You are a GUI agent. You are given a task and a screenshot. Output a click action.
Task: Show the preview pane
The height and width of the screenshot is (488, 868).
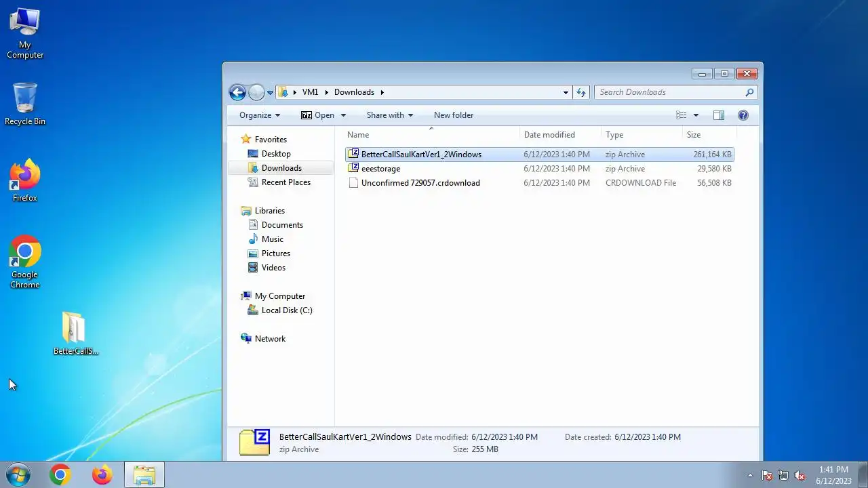tap(719, 115)
